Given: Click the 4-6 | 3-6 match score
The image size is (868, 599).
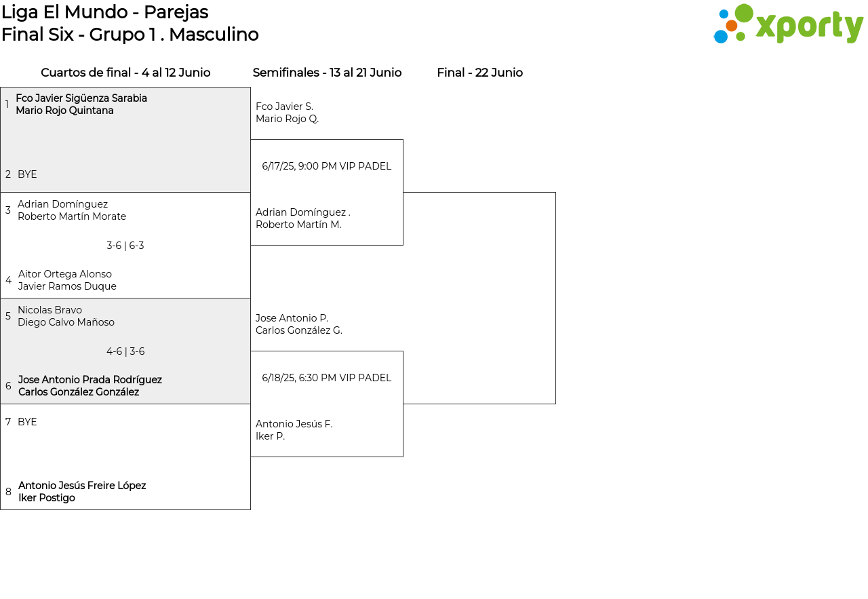Looking at the screenshot, I should [x=125, y=351].
